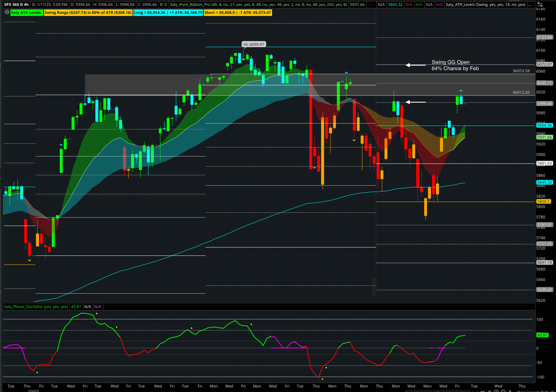Select the $6012.45 level label

point(521,92)
